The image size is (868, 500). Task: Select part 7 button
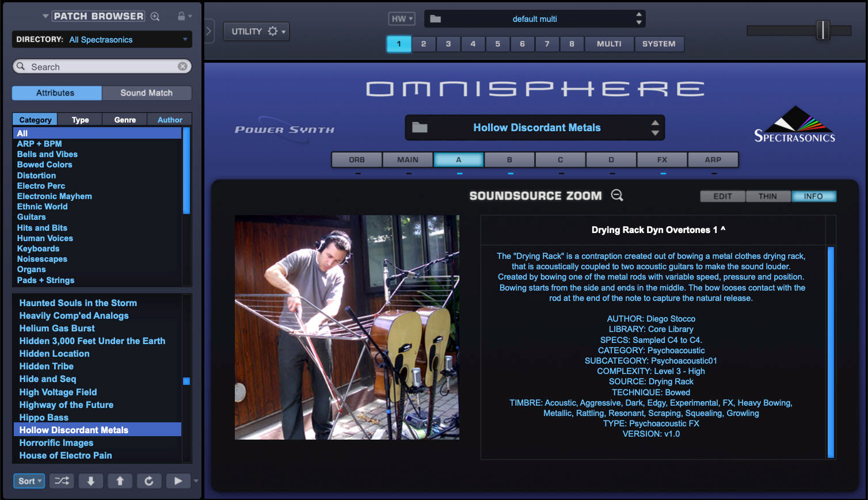pyautogui.click(x=547, y=44)
